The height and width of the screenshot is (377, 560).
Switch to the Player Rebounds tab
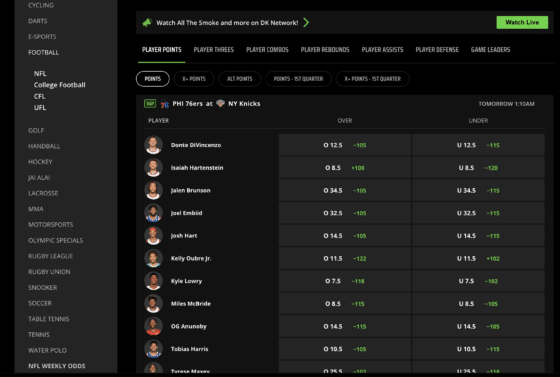[325, 50]
